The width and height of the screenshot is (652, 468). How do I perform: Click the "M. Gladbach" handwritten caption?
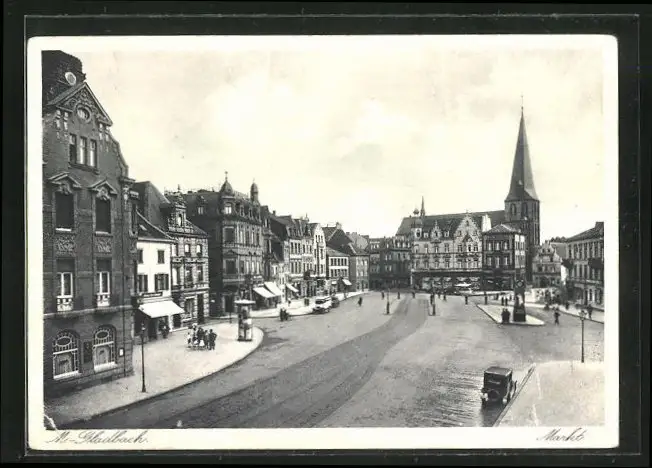click(96, 437)
